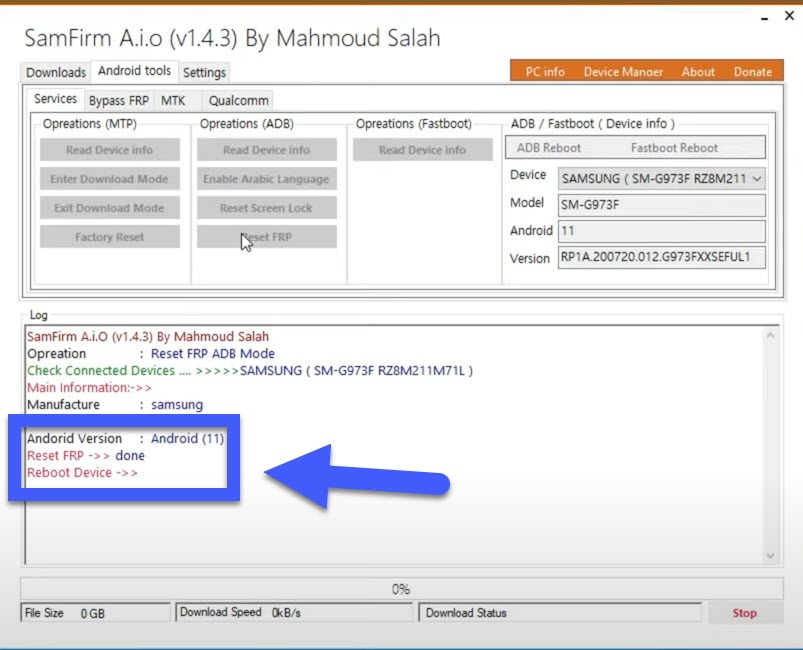Open the Bypass FRP sub-tab
Image resolution: width=803 pixels, height=650 pixels.
[119, 100]
